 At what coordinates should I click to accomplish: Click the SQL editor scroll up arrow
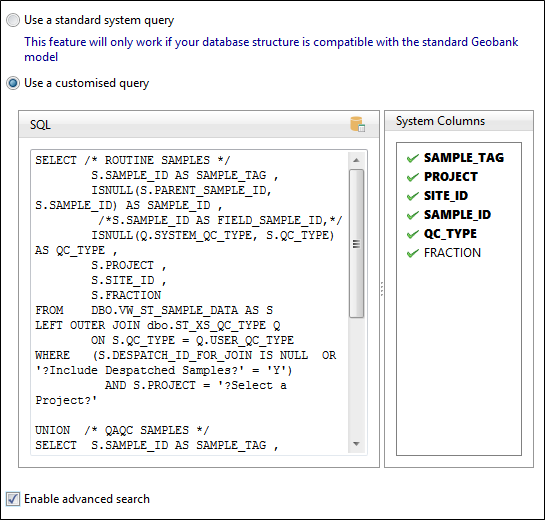coord(356,160)
